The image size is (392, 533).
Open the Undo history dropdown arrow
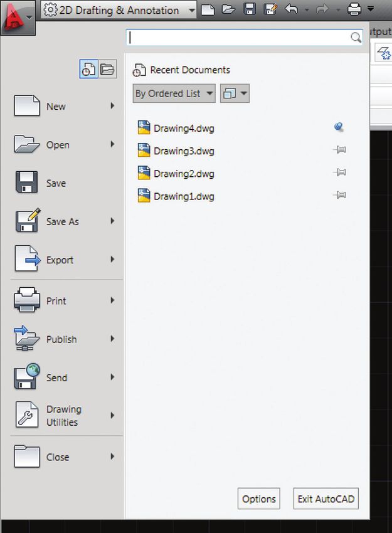[307, 10]
